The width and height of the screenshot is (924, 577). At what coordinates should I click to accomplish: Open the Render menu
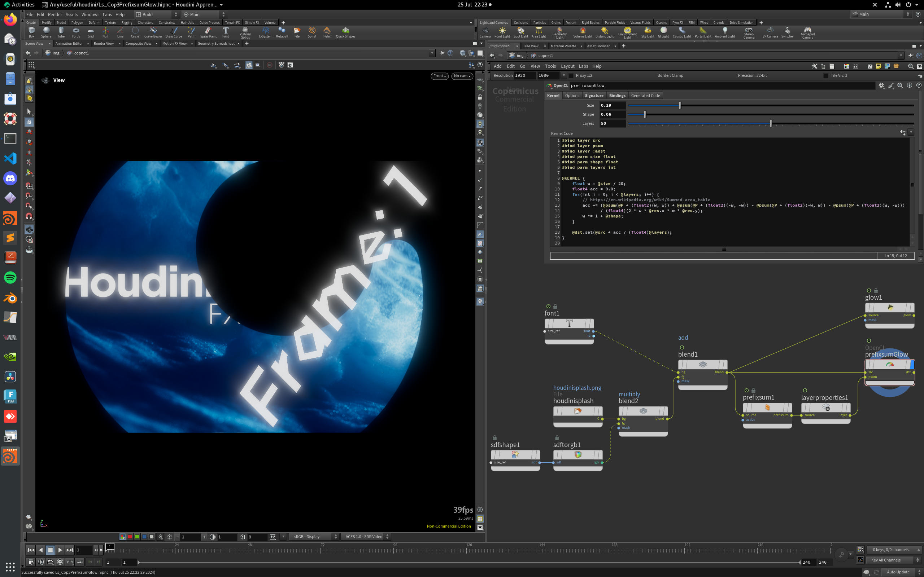(x=55, y=14)
